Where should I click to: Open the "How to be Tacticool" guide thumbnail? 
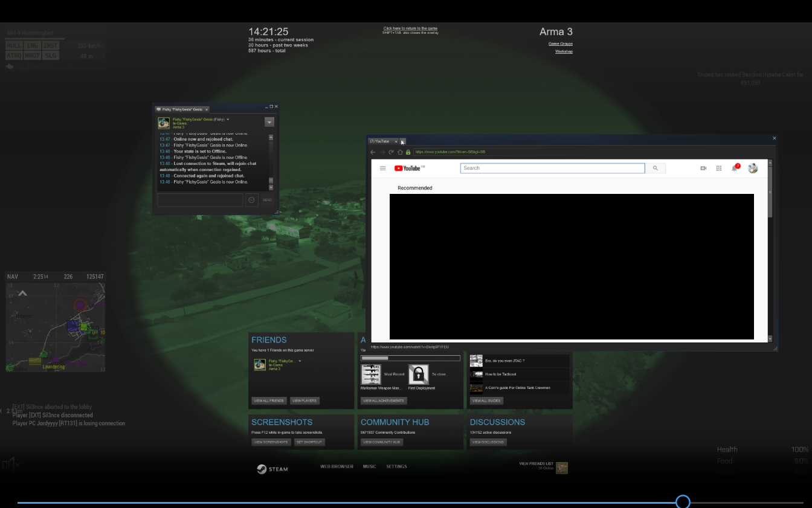tap(476, 374)
